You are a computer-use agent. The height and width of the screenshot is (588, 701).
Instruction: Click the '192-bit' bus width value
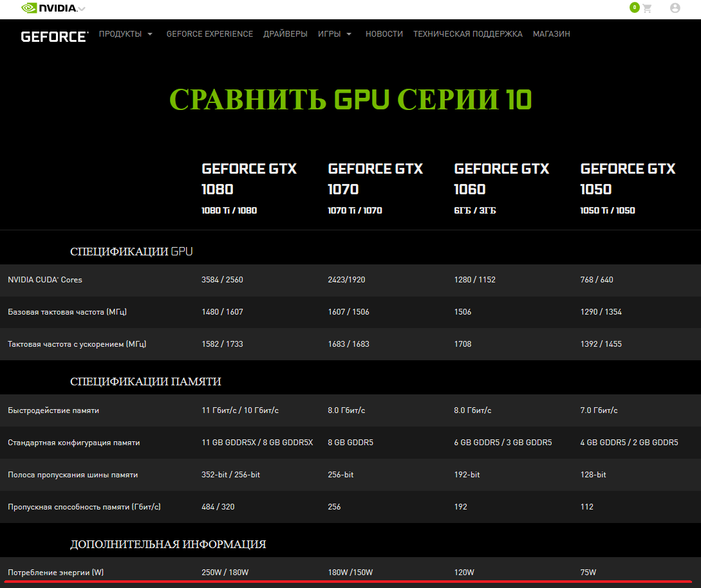pyautogui.click(x=467, y=475)
